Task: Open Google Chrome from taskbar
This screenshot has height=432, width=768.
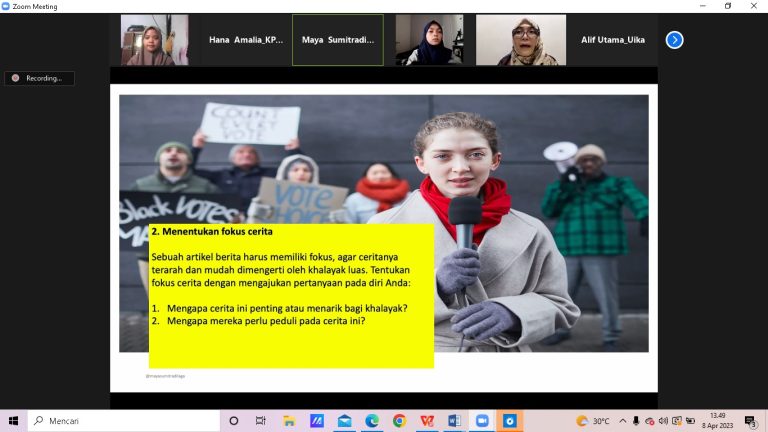Action: click(x=399, y=421)
